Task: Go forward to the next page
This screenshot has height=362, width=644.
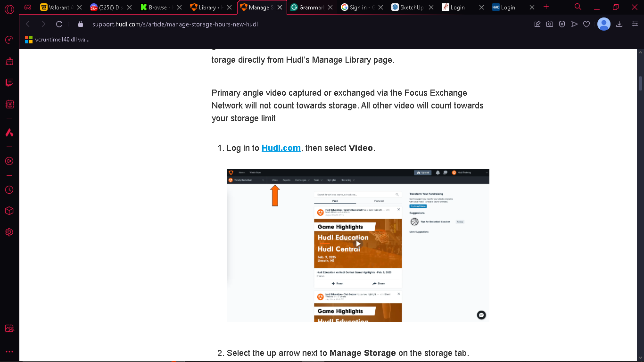Action: tap(43, 24)
